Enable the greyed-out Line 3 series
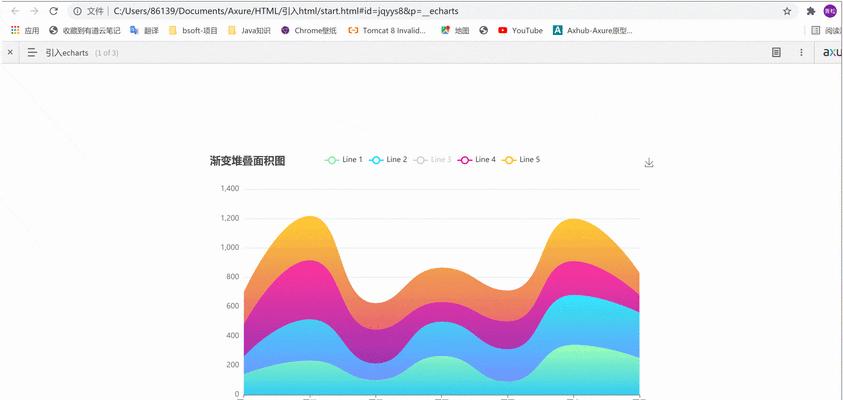The width and height of the screenshot is (843, 400). coord(432,160)
